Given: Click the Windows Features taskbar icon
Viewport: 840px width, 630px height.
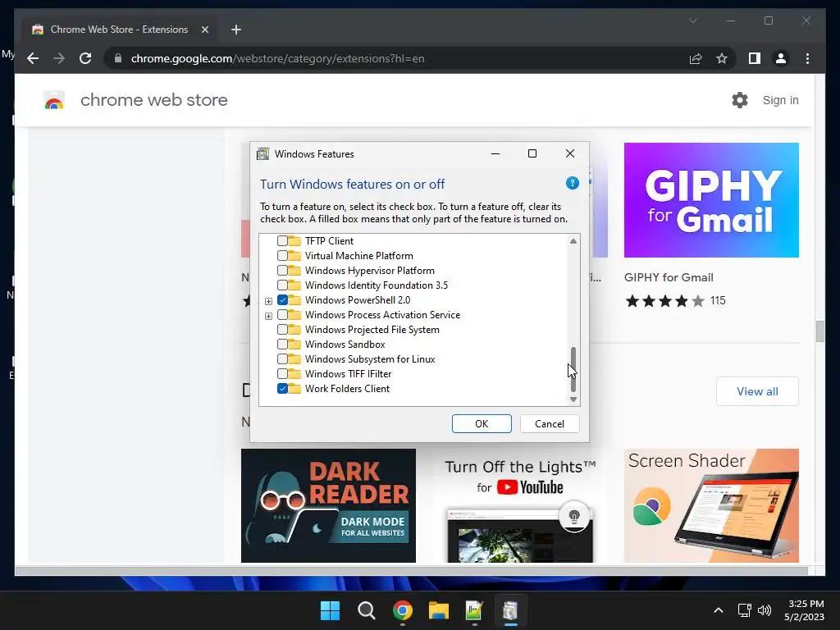Looking at the screenshot, I should pyautogui.click(x=510, y=610).
